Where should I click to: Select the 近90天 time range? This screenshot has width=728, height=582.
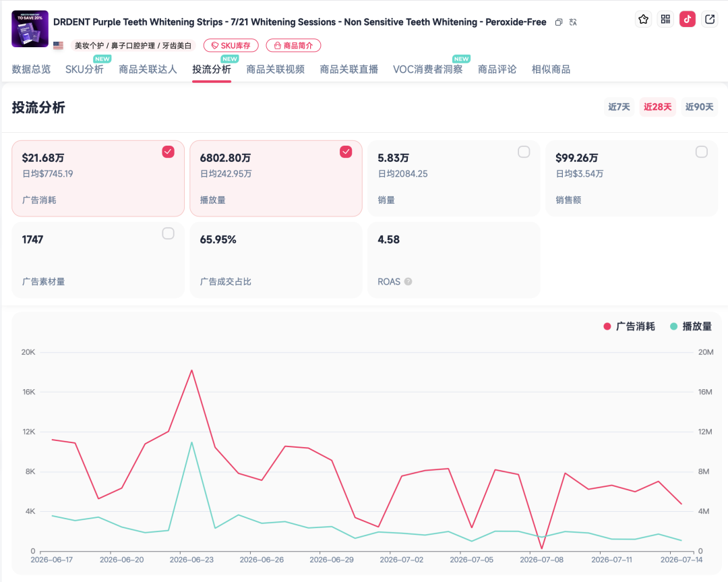pyautogui.click(x=699, y=107)
